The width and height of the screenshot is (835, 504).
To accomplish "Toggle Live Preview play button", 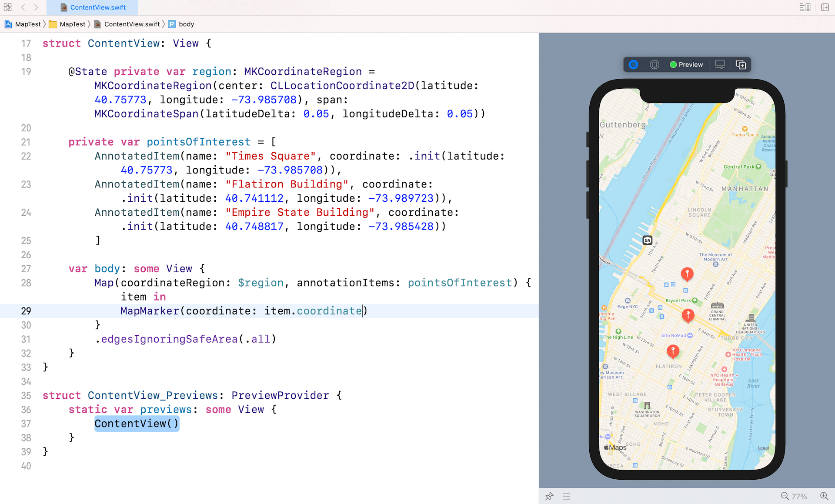I will click(633, 65).
